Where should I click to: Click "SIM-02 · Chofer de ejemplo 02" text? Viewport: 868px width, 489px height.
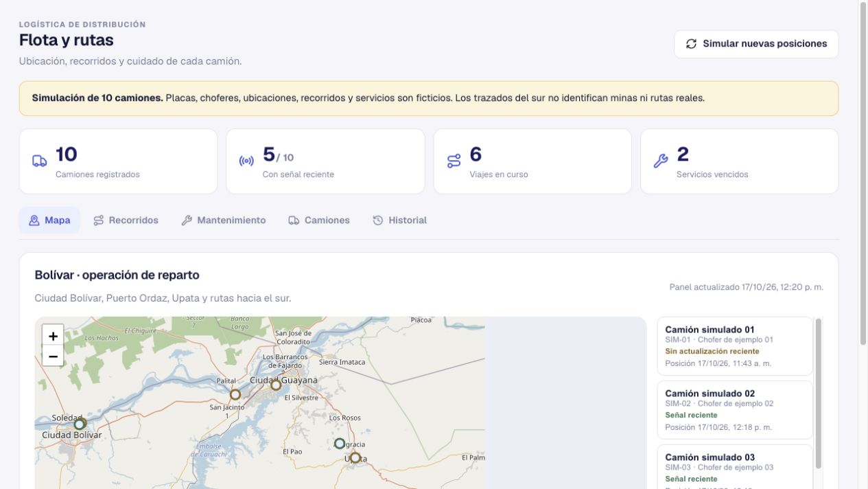pyautogui.click(x=719, y=404)
